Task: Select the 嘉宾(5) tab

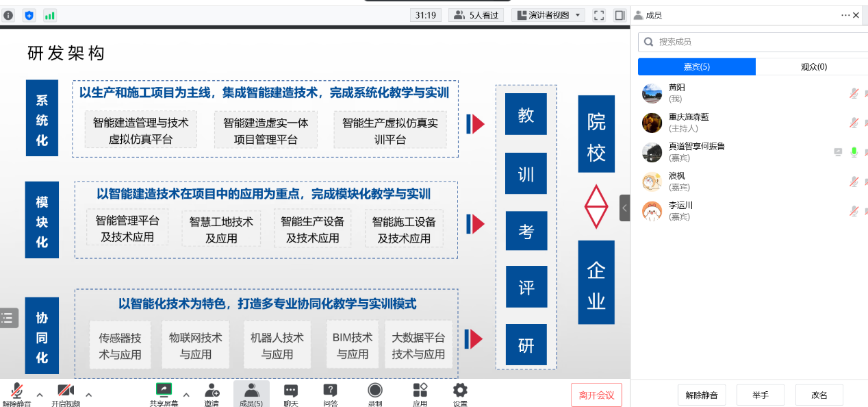Action: point(696,66)
